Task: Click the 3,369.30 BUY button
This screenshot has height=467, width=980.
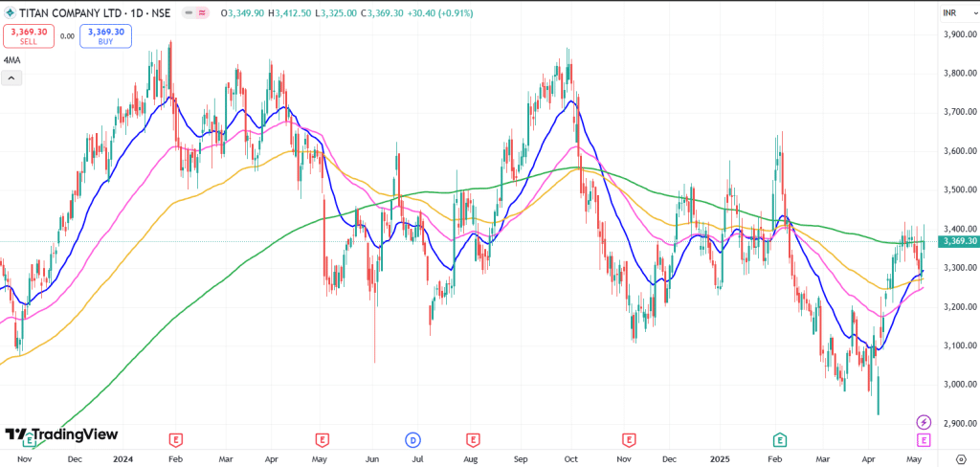Action: [105, 36]
